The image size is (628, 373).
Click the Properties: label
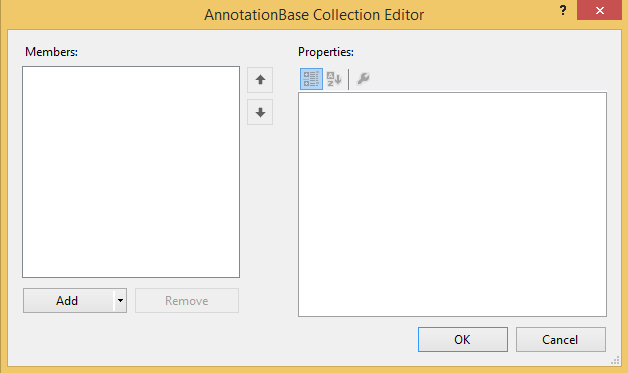click(326, 52)
